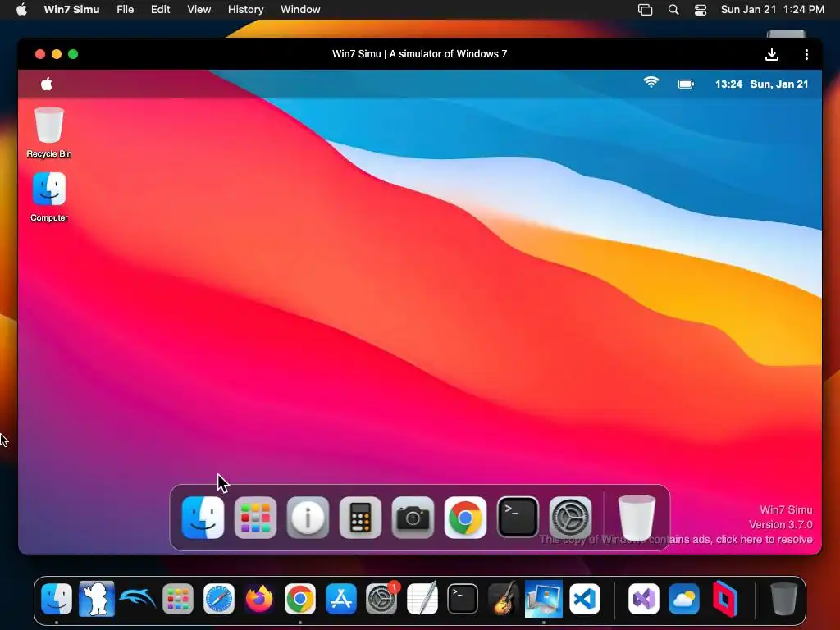Check the simulated Wi-Fi status icon
The height and width of the screenshot is (630, 840).
651,83
